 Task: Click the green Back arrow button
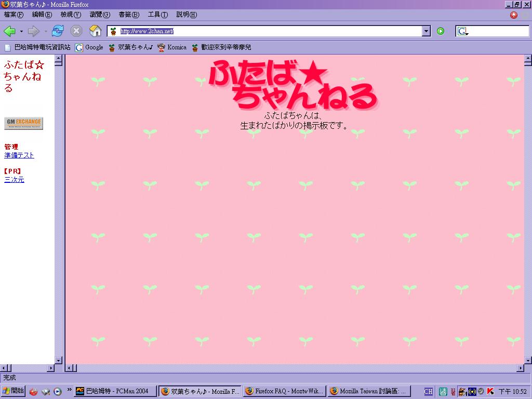click(x=9, y=31)
